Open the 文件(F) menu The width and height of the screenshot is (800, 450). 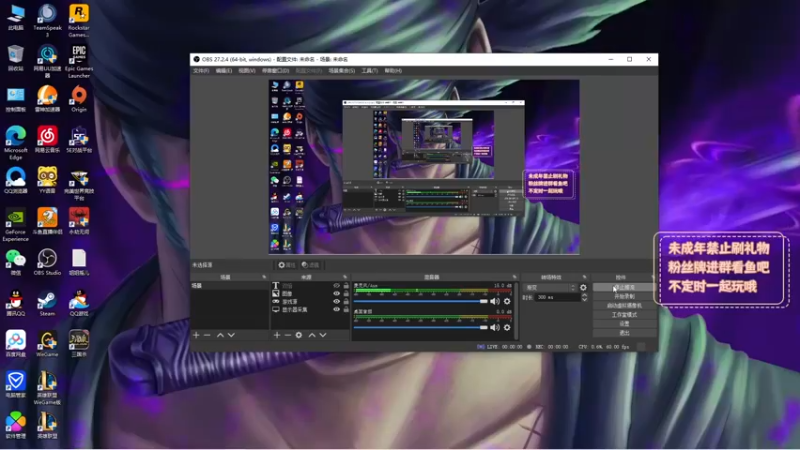click(x=201, y=70)
